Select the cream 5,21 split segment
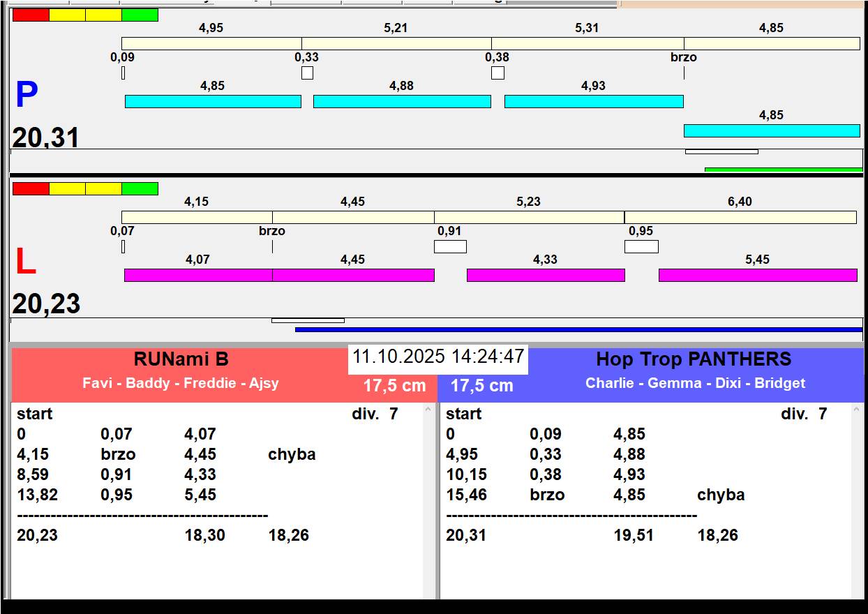The image size is (868, 614). pyautogui.click(x=396, y=43)
